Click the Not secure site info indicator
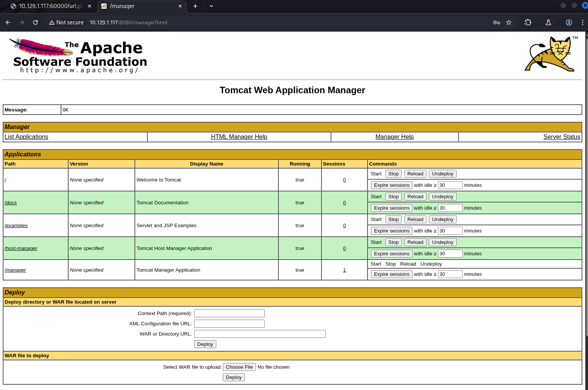Image resolution: width=588 pixels, height=390 pixels. [x=66, y=22]
